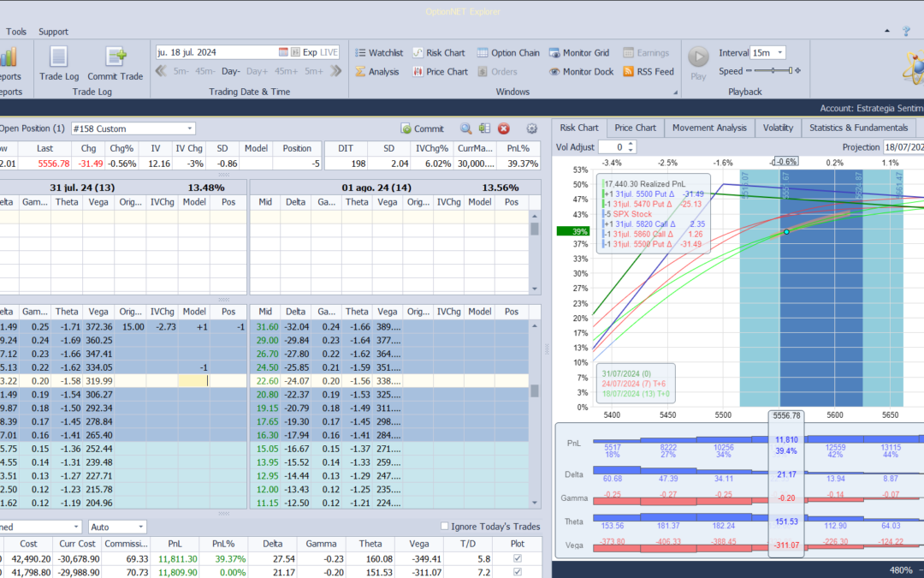Switch to the Price Chart tab

pyautogui.click(x=635, y=128)
